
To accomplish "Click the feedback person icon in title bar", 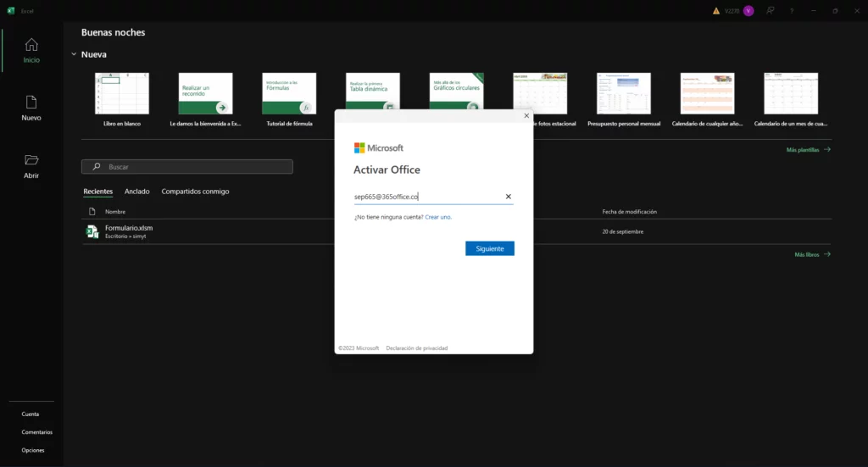I will coord(770,11).
